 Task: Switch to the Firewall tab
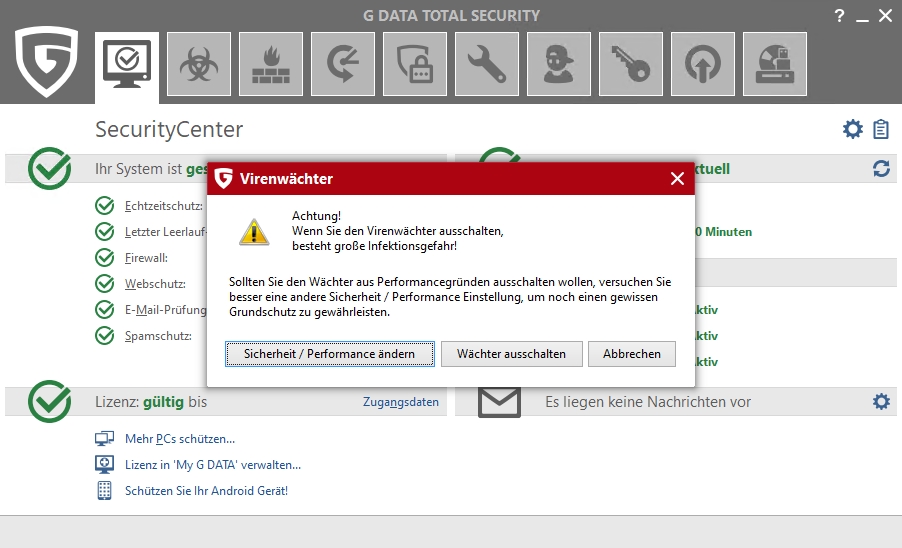[271, 64]
